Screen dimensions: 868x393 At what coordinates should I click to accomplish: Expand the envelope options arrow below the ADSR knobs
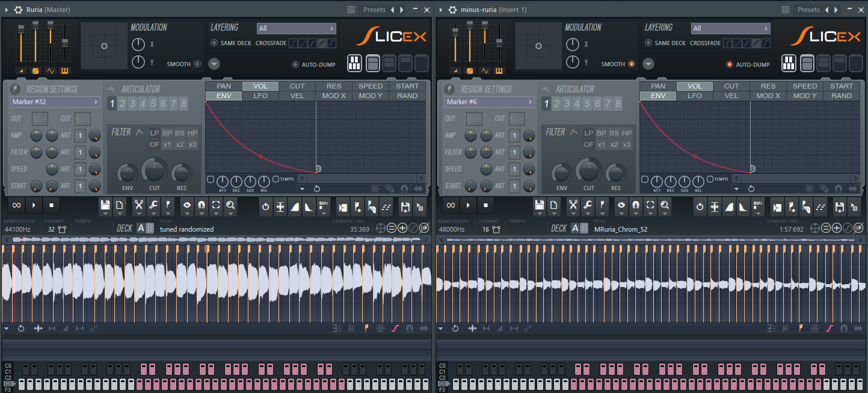303,189
